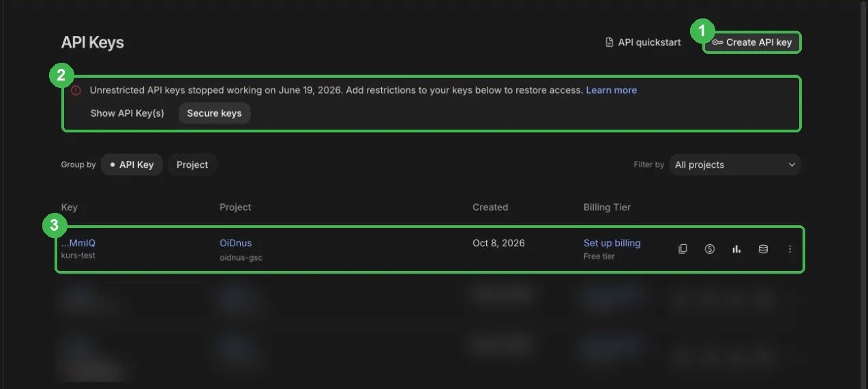Click the Created column header
This screenshot has width=868, height=389.
tap(490, 207)
